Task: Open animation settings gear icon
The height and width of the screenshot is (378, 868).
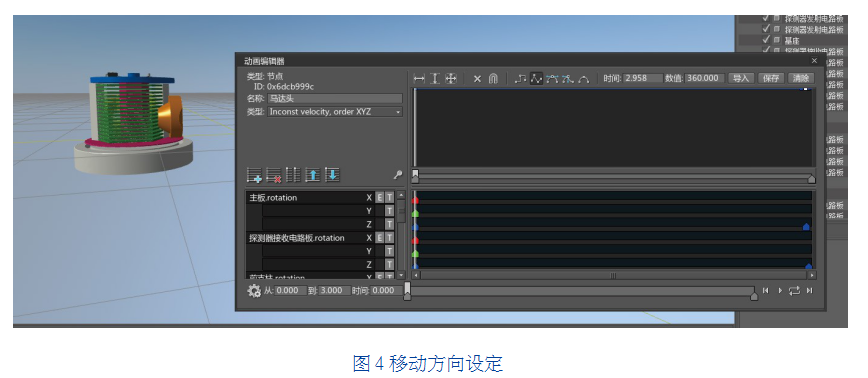Action: click(x=254, y=291)
